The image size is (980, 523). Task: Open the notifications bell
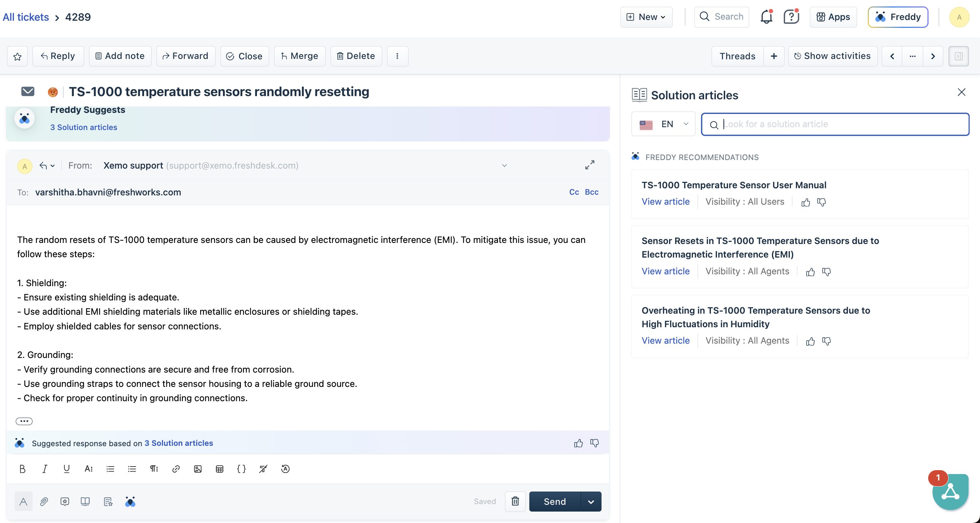766,17
